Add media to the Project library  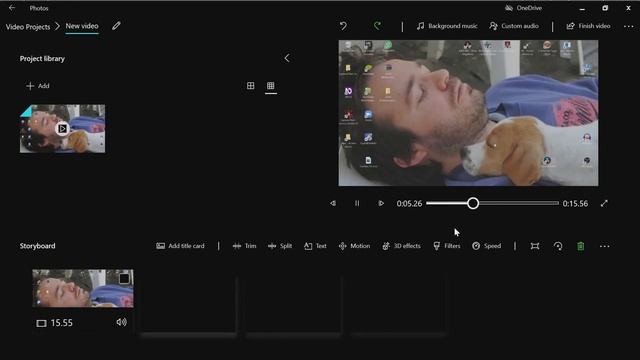tap(38, 86)
